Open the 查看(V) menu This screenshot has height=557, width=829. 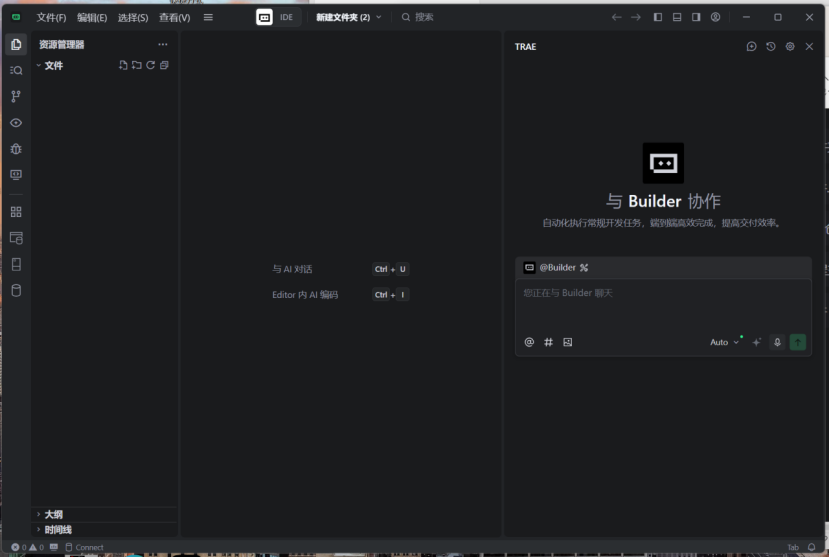174,17
